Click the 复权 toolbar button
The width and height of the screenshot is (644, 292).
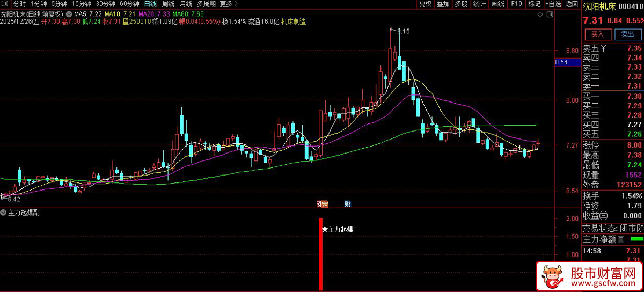(x=426, y=4)
